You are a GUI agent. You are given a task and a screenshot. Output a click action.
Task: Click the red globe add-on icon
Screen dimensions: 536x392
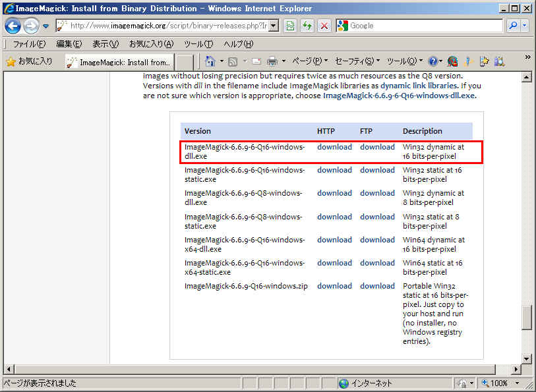(452, 61)
